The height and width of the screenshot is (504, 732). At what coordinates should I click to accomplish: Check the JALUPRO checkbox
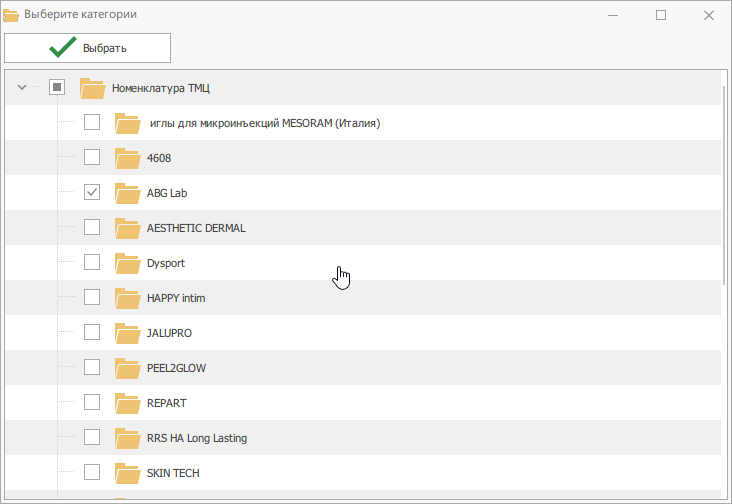click(x=92, y=332)
